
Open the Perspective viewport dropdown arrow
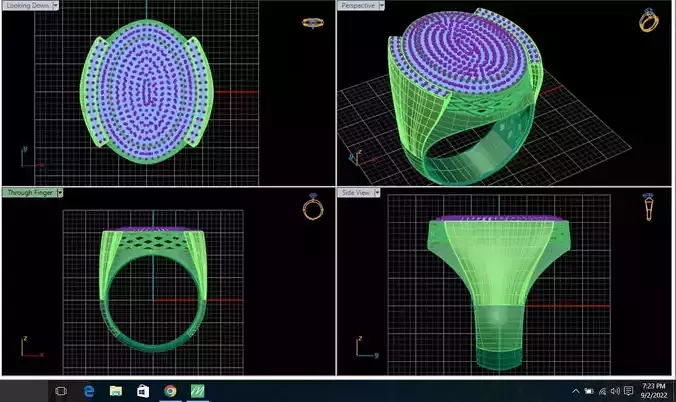[x=382, y=5]
